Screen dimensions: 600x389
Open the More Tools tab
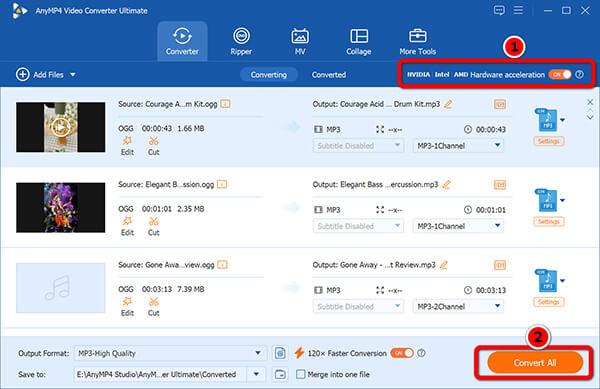tap(417, 41)
